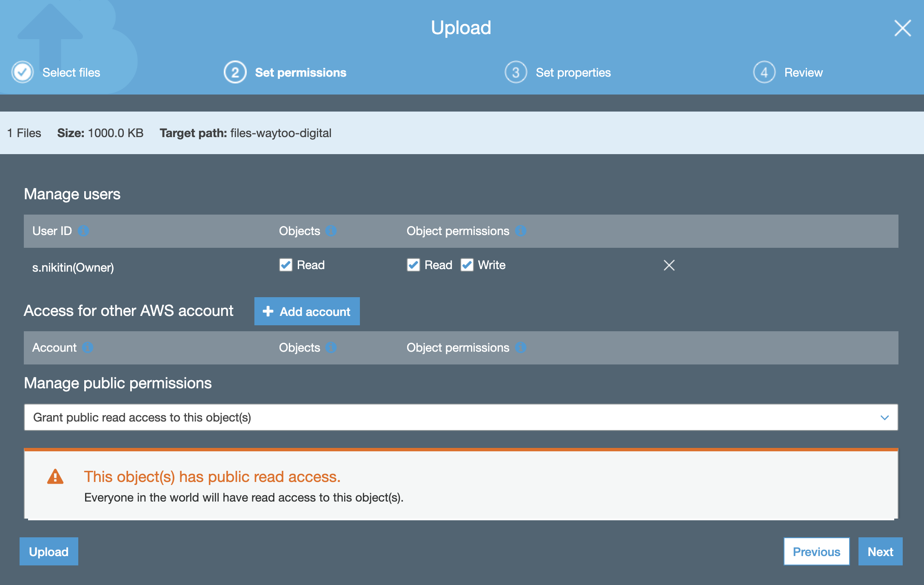Screen dimensions: 924x585
Task: Click the Objects info icon for Account
Action: [x=331, y=348]
